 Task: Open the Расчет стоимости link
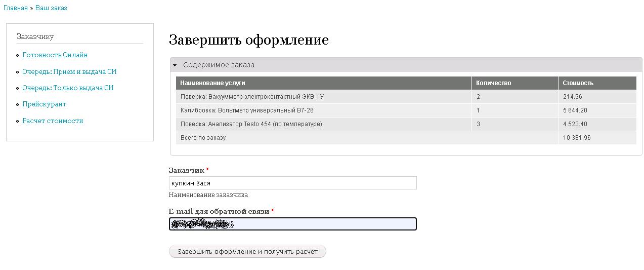pos(53,121)
